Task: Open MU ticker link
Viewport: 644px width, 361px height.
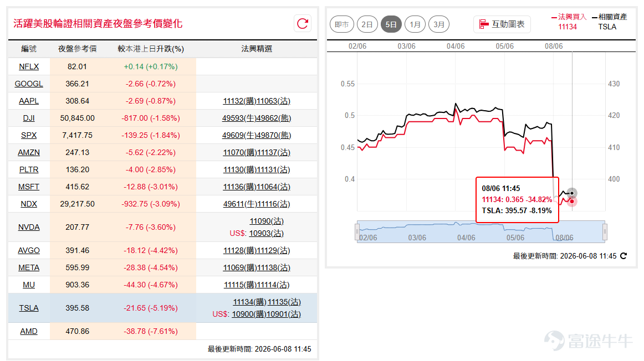Action: (29, 285)
